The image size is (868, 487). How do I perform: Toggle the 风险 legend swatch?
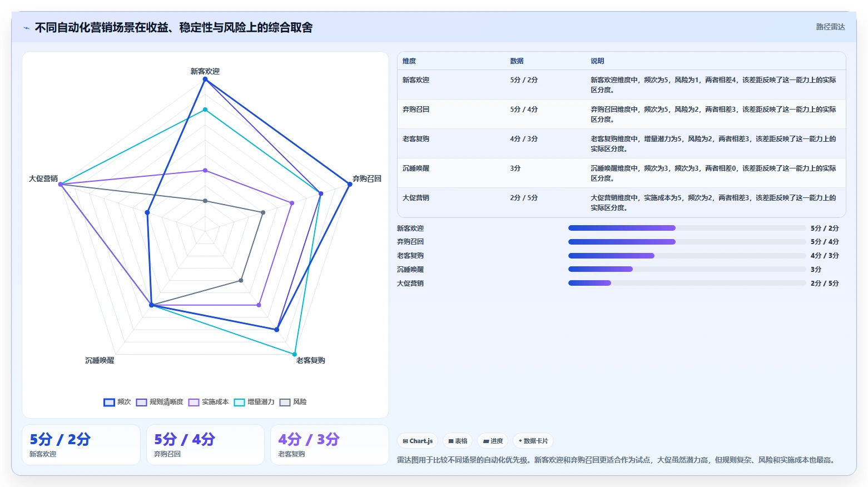coord(285,402)
